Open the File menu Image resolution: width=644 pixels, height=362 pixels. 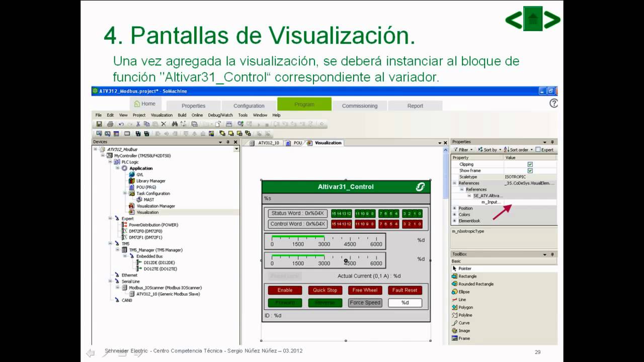coord(99,115)
